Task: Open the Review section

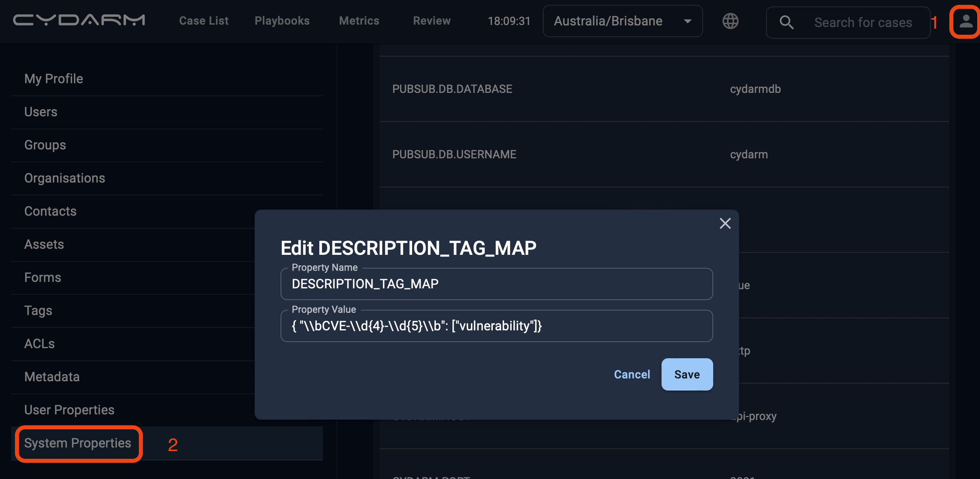Action: [x=431, y=21]
